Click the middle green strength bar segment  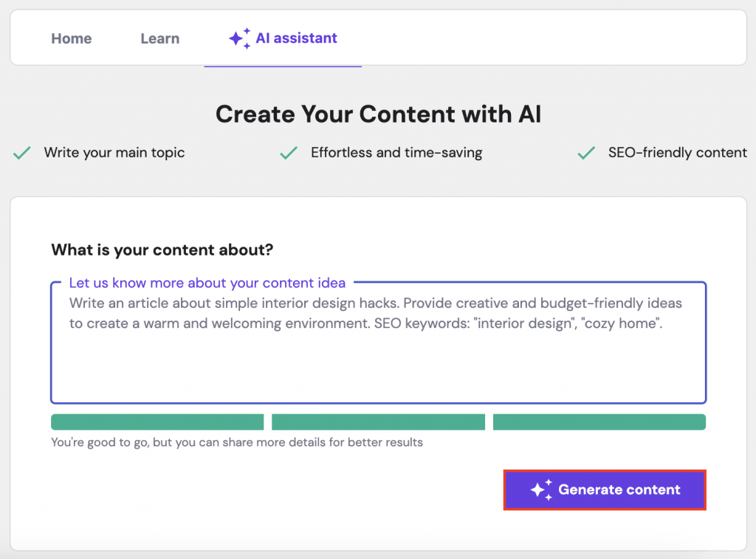[x=378, y=422]
